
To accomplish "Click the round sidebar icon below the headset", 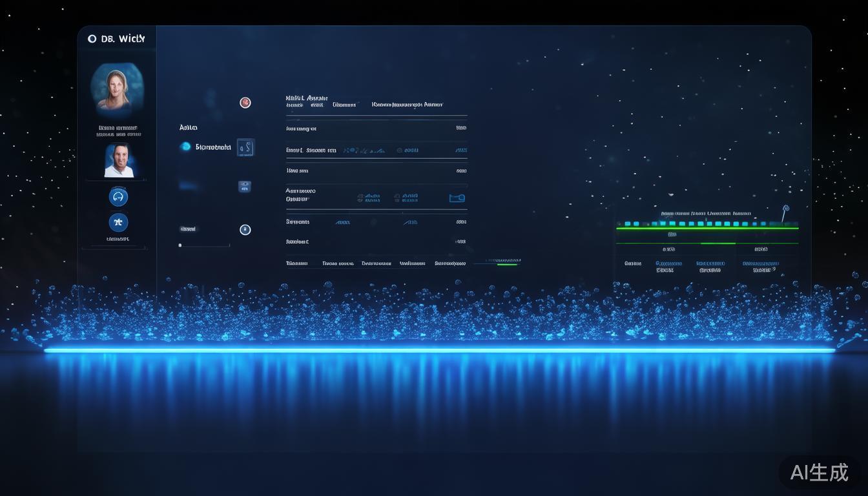I will [118, 223].
